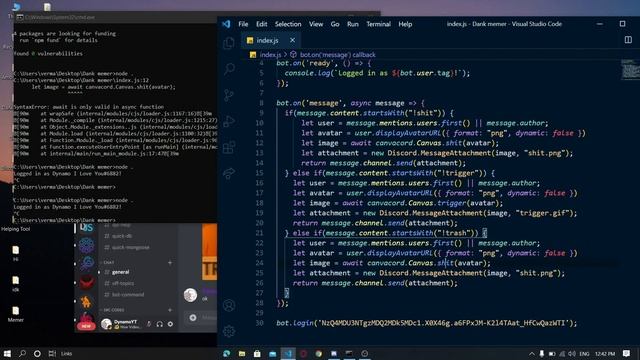
Task: Click the message author avatar in Discord chat
Action: (190, 295)
